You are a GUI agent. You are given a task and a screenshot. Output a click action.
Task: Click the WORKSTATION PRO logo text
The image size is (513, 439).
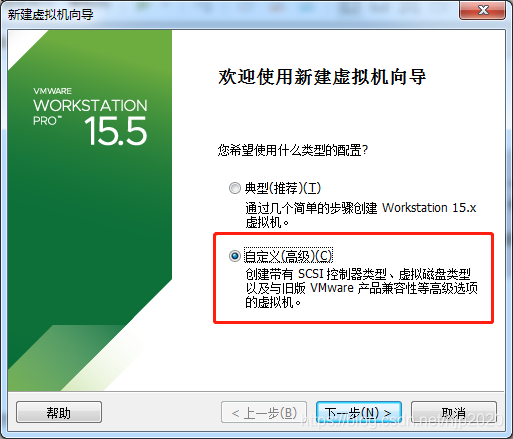click(x=90, y=112)
